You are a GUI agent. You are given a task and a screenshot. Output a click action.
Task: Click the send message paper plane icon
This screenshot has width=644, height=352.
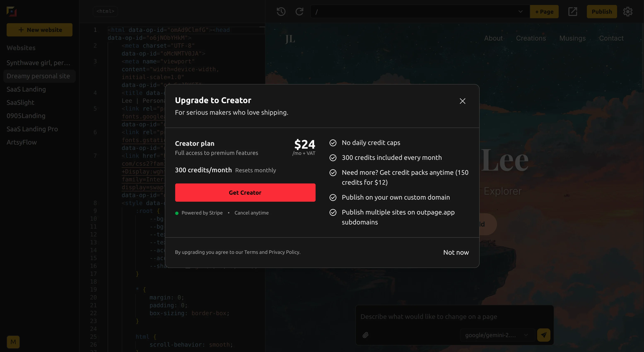tap(544, 335)
